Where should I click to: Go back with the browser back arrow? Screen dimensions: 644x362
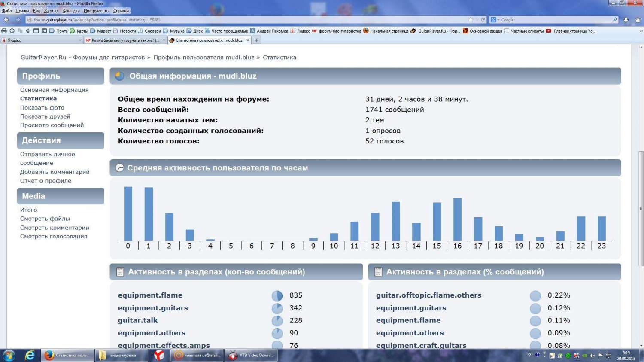(x=6, y=20)
